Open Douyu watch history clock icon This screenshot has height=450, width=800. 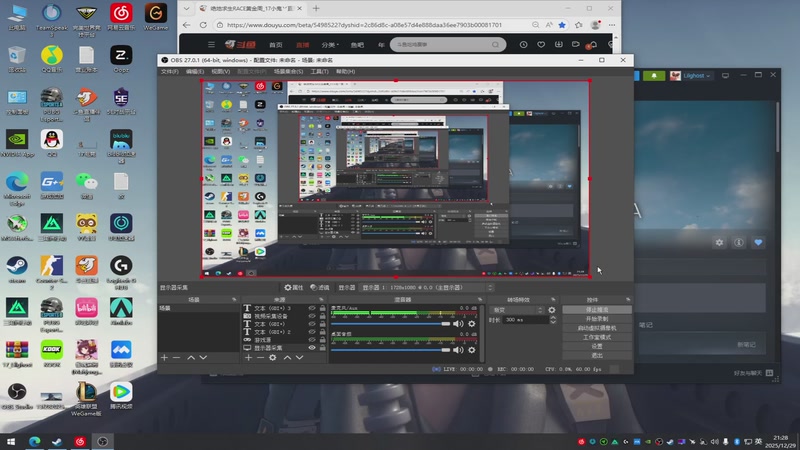523,45
